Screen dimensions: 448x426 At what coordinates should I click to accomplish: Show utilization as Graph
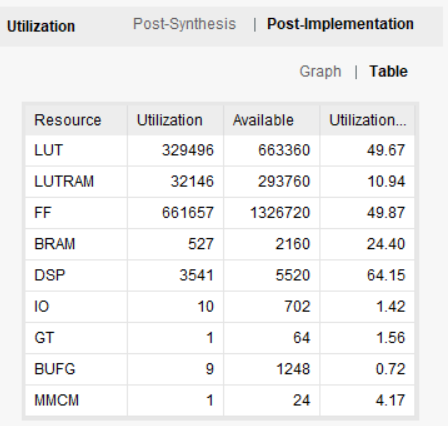[320, 71]
